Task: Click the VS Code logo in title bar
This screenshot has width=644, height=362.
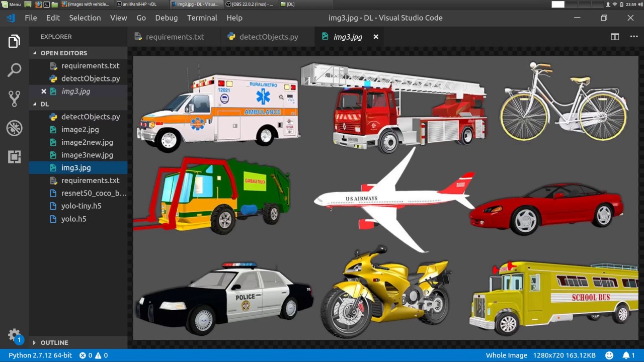Action: tap(11, 18)
